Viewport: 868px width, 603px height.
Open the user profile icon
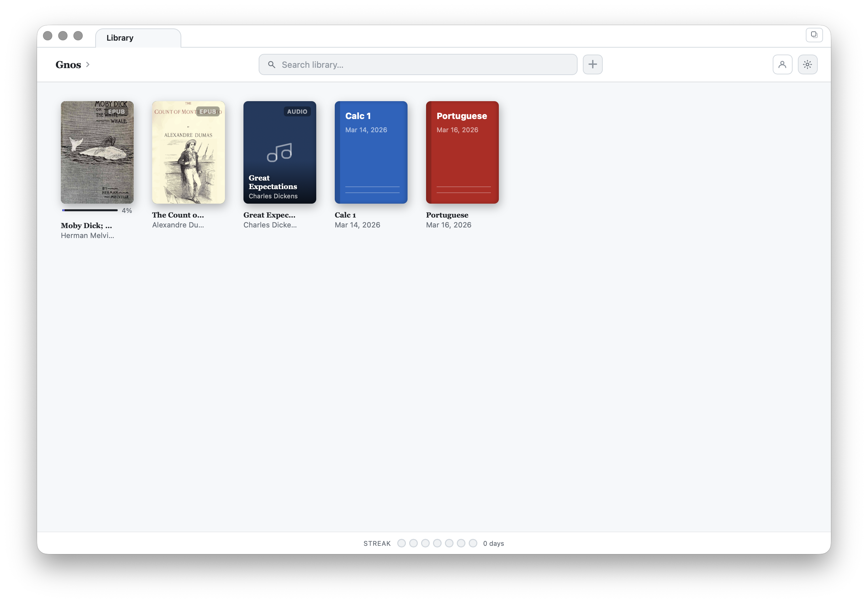tap(782, 64)
